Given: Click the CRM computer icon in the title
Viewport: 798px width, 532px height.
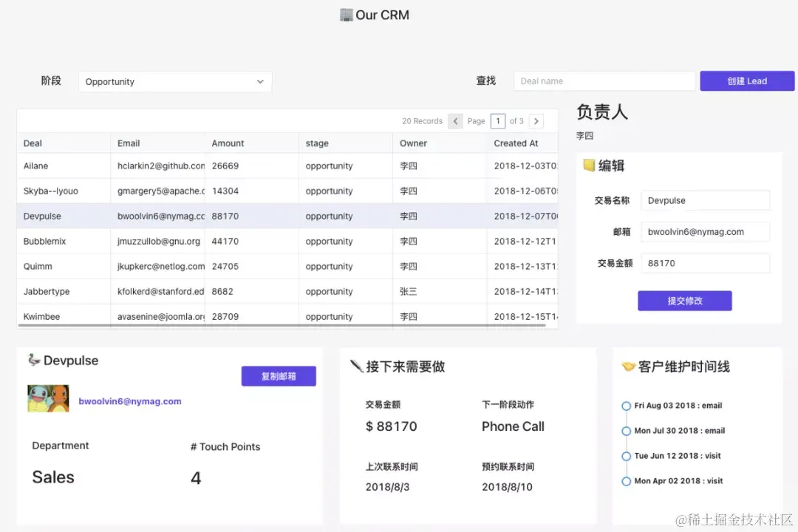Looking at the screenshot, I should click(346, 14).
